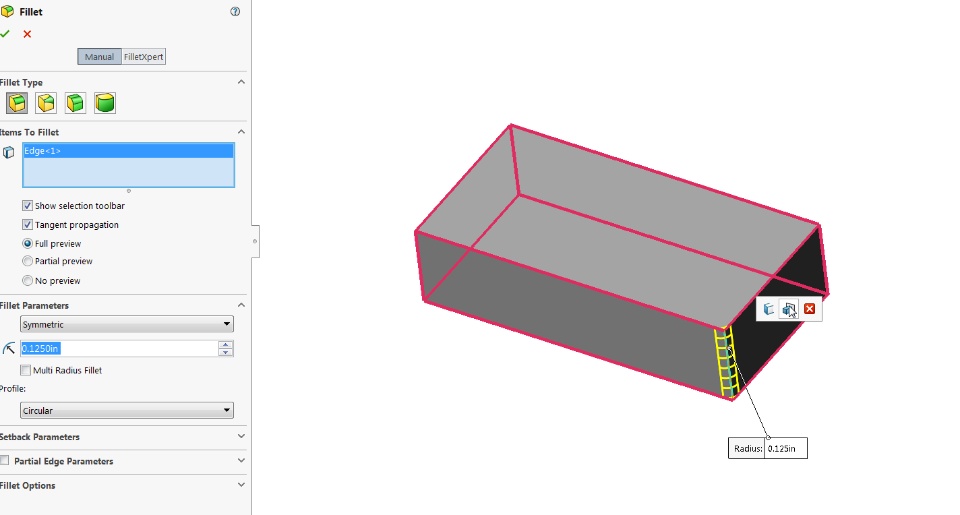
Task: Open the Fillet help icon
Action: click(235, 12)
